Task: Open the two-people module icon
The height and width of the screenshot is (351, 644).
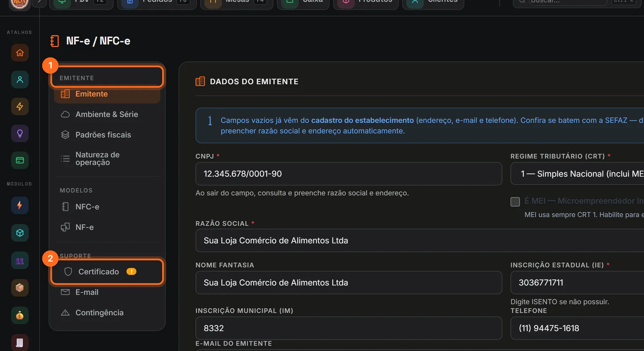Action: click(20, 261)
